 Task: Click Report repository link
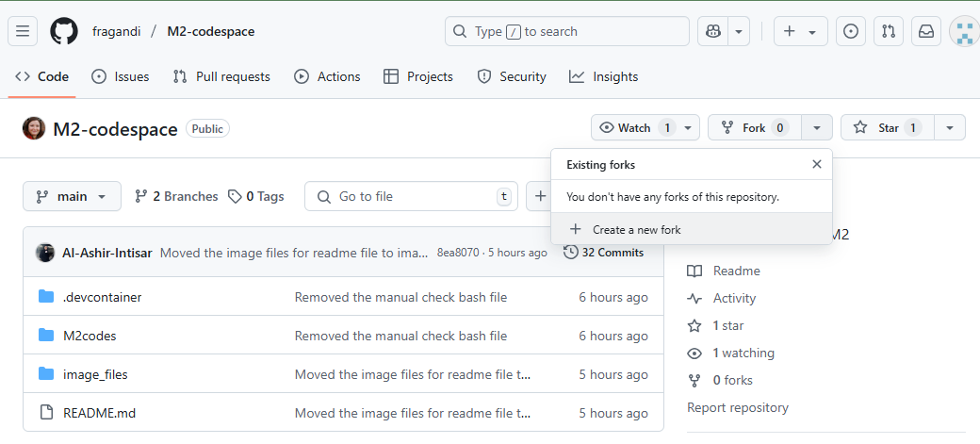738,408
